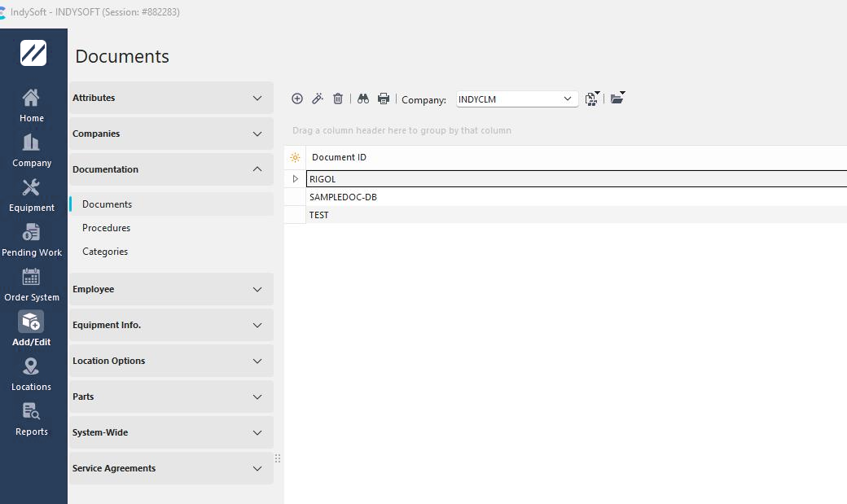This screenshot has height=504, width=847.
Task: Click the trash delete toolbar icon
Action: (338, 99)
